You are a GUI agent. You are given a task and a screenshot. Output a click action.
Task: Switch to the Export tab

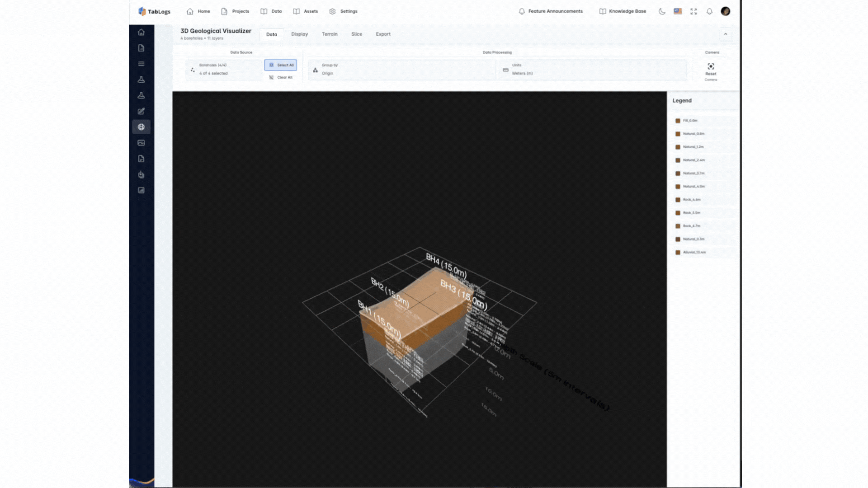click(383, 34)
